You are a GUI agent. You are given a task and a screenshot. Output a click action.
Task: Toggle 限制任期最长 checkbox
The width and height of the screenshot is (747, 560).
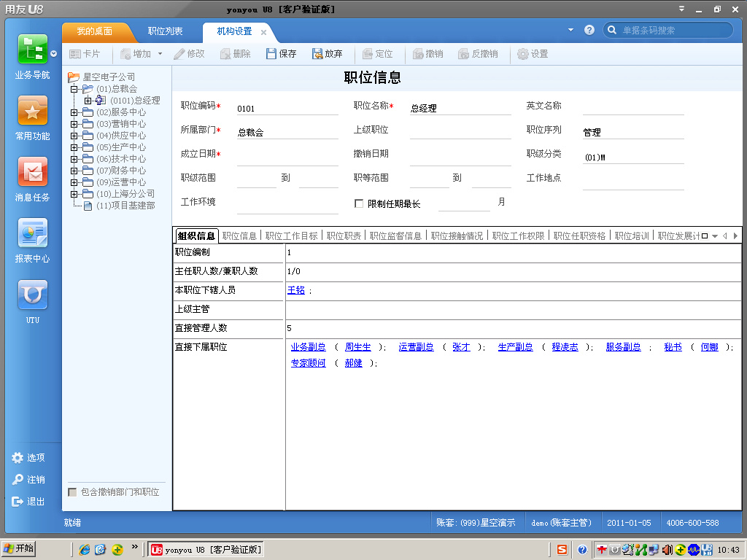359,204
